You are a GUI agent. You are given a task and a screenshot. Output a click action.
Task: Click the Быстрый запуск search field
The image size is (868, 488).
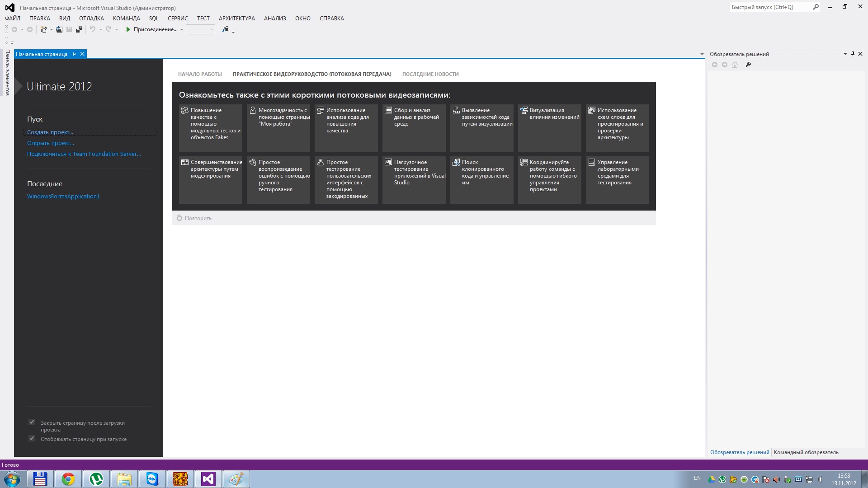pyautogui.click(x=770, y=7)
